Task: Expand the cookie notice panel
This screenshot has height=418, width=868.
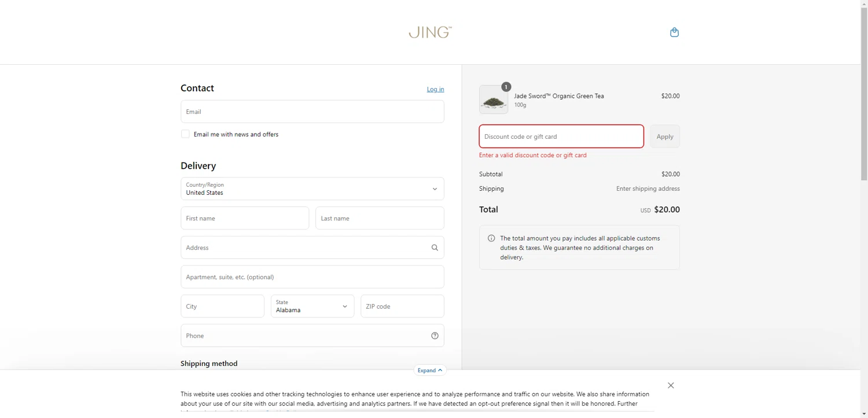Action: [x=430, y=370]
